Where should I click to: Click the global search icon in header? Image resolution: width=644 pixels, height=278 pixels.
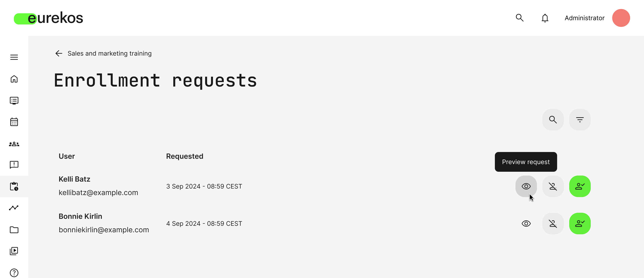[519, 18]
